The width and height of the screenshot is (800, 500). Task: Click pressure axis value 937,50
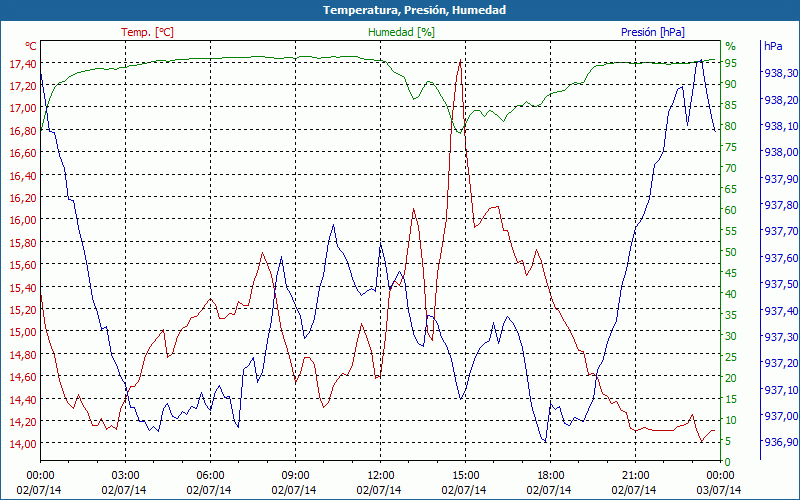(780, 284)
